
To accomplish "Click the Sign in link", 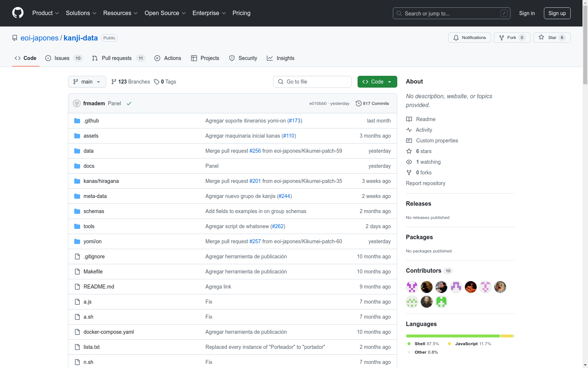I will 527,13.
